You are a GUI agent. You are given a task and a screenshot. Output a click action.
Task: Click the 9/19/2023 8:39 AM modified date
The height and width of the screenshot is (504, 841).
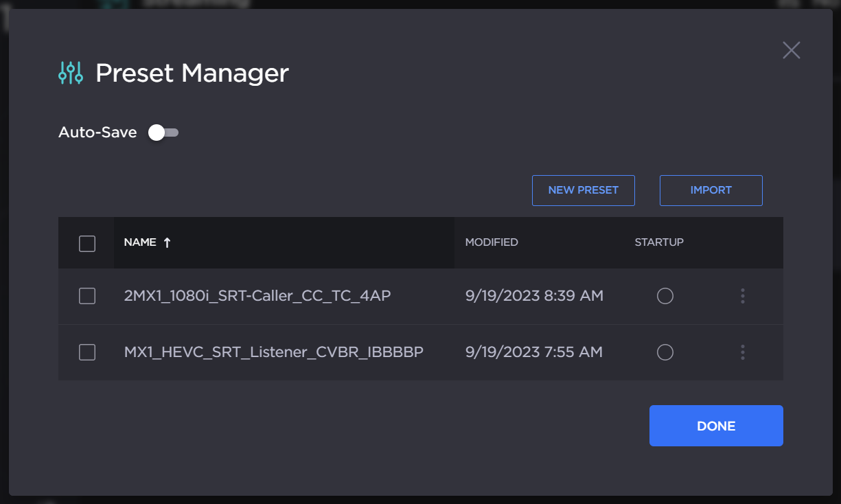(x=534, y=296)
